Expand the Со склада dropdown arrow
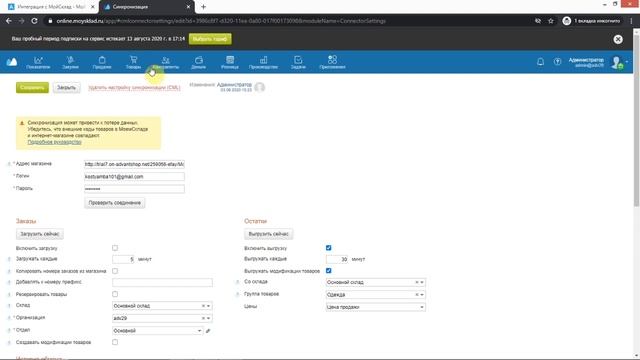The width and height of the screenshot is (640, 360). point(422,282)
